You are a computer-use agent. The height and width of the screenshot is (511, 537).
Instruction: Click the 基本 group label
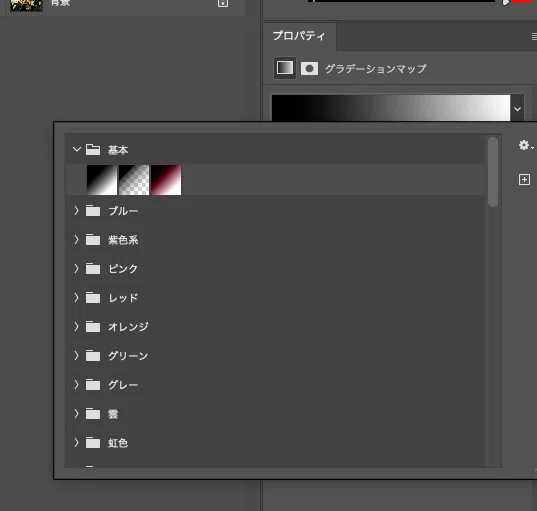click(x=118, y=150)
